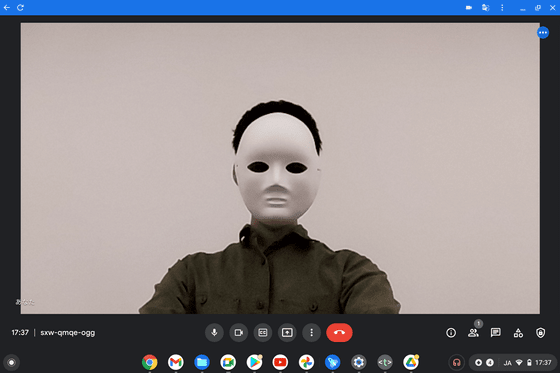Viewport: 560px width, 373px height.
Task: Go back using the title bar arrow
Action: 7,8
